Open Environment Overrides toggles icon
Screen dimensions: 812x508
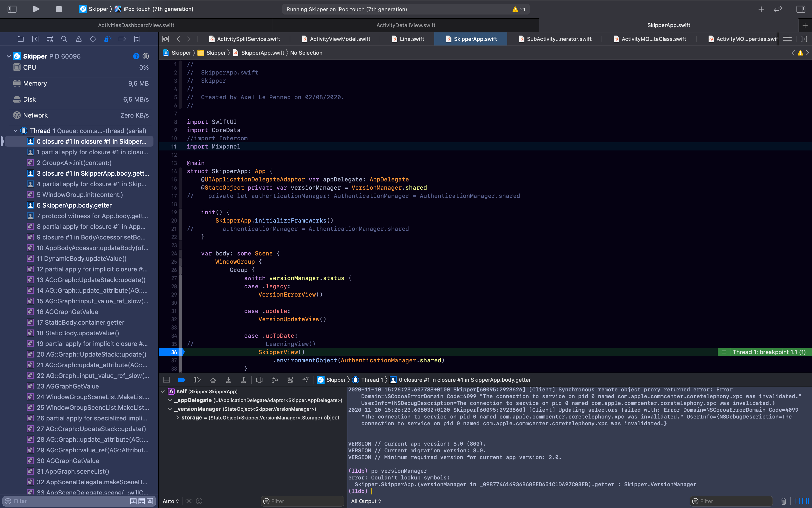290,380
